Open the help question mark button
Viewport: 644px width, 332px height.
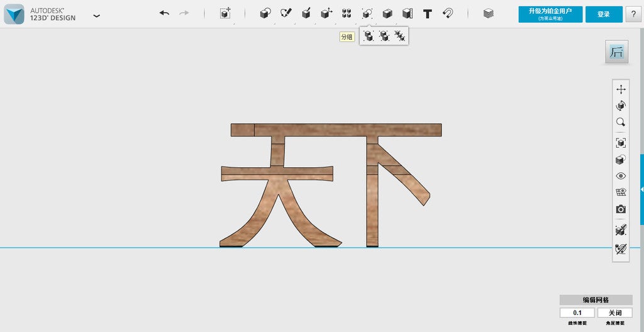633,14
